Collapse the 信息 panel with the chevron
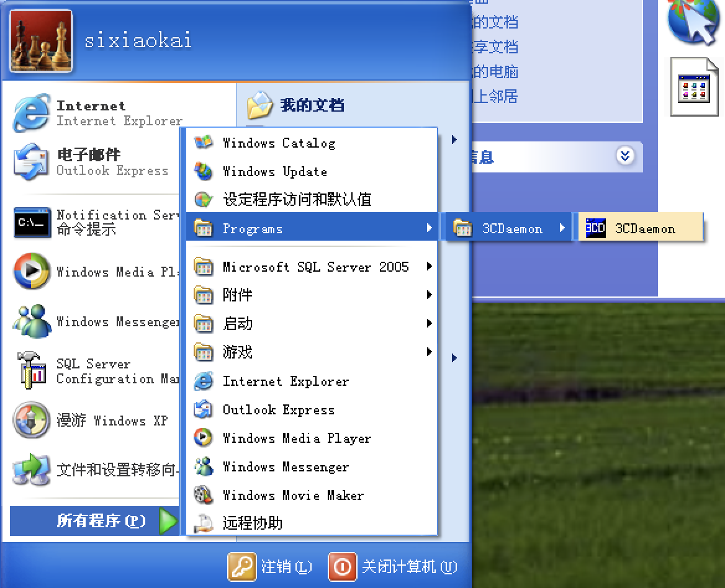Image resolution: width=725 pixels, height=588 pixels. click(624, 157)
